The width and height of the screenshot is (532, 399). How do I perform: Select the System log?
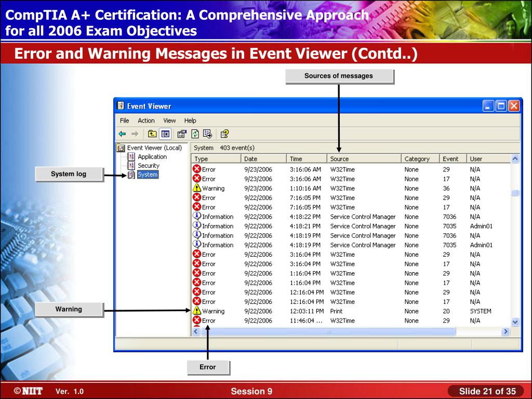(148, 175)
